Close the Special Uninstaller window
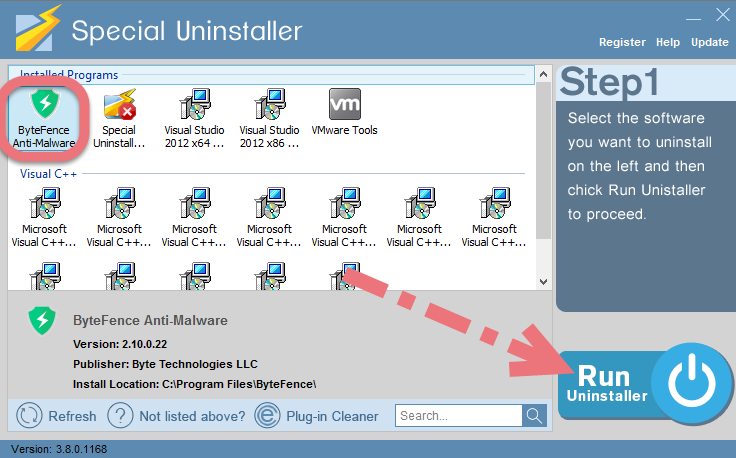This screenshot has height=458, width=736. [x=723, y=15]
